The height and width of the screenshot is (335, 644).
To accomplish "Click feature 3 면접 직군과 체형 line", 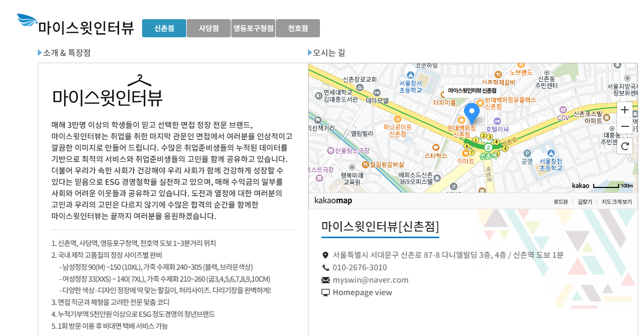I will 110,302.
